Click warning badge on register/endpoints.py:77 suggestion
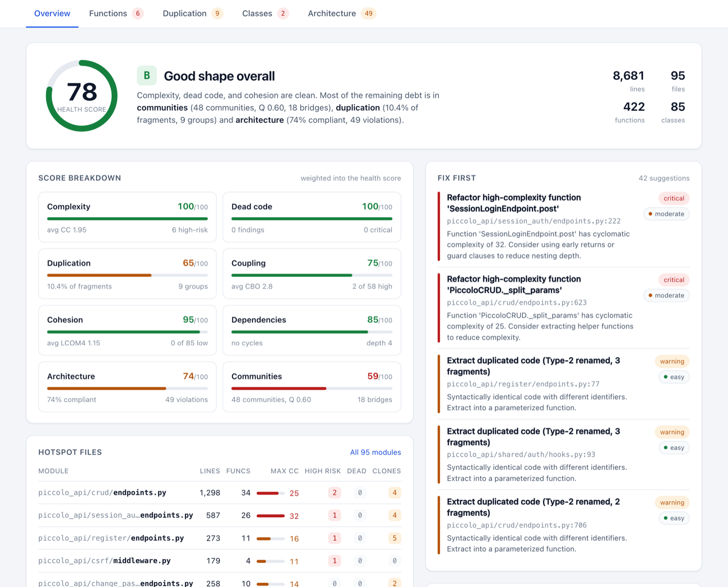The height and width of the screenshot is (587, 728). 672,361
